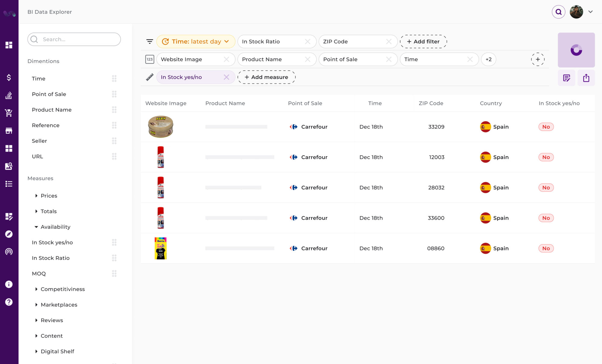Screen dimensions: 602x364
Task: Select the Availability measures section
Action: click(x=55, y=227)
